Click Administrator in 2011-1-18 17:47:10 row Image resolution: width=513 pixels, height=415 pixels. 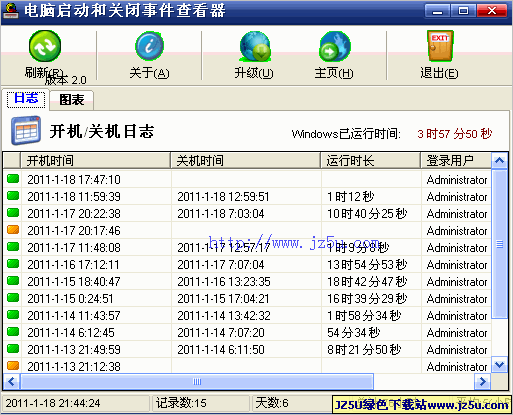coord(457,180)
